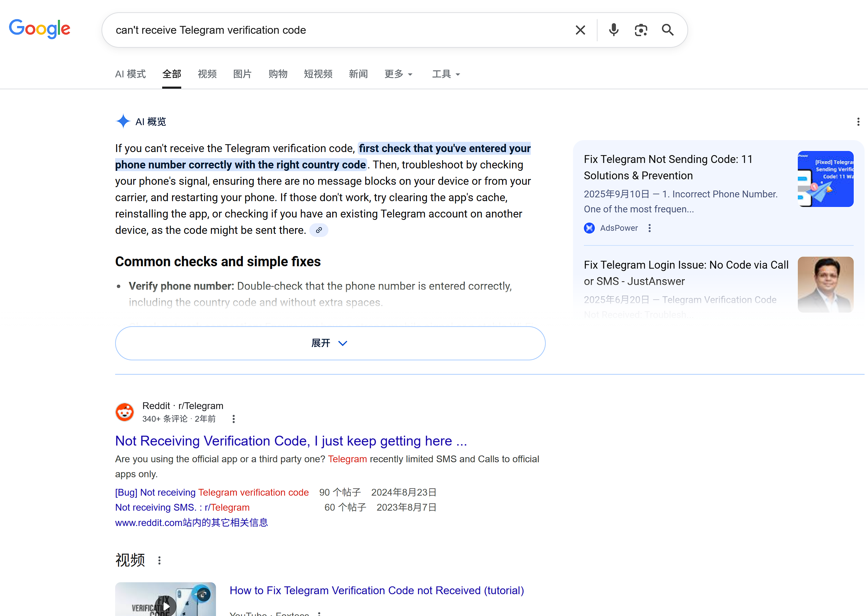Image resolution: width=868 pixels, height=616 pixels.
Task: Open Reddit result three-dot menu
Action: [x=233, y=419]
